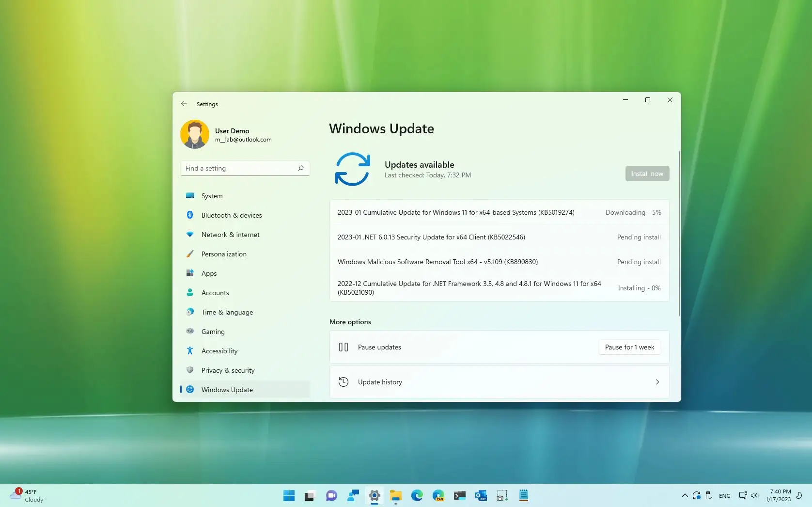This screenshot has height=507, width=812.
Task: Click the Settings gear taskbar icon
Action: pos(375,495)
